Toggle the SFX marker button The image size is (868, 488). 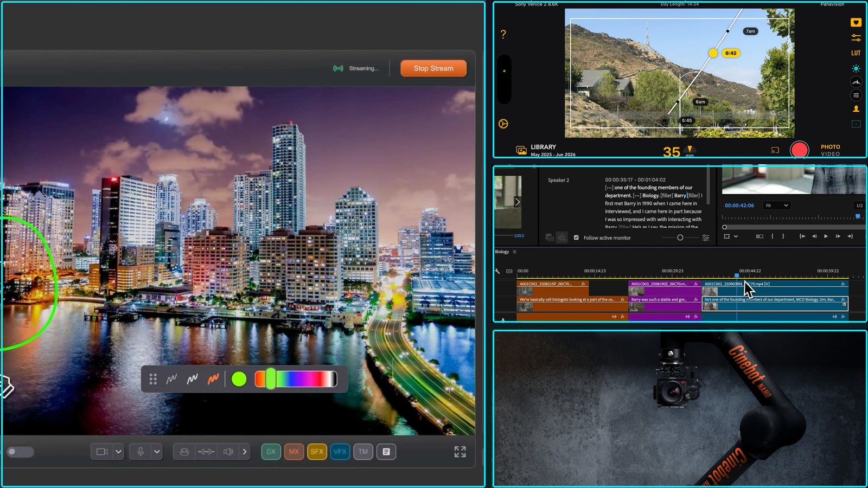click(x=317, y=452)
